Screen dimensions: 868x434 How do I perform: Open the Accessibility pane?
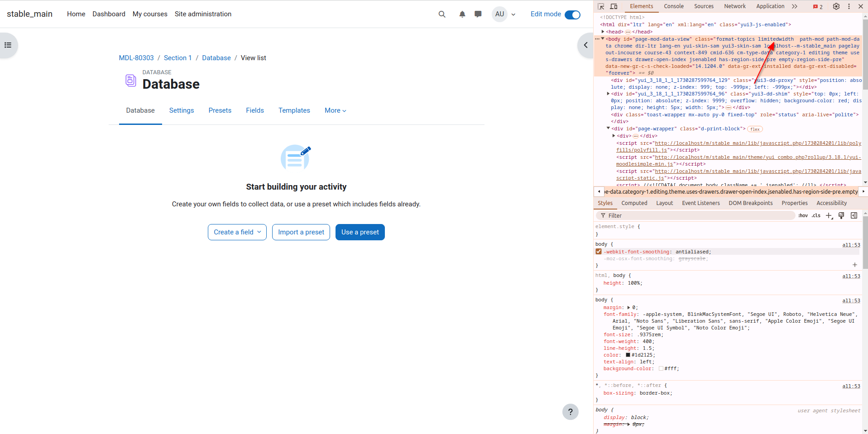(x=831, y=203)
